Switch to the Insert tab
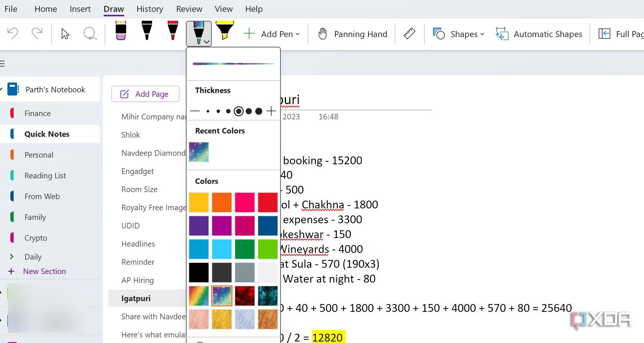This screenshot has width=644, height=343. [80, 9]
